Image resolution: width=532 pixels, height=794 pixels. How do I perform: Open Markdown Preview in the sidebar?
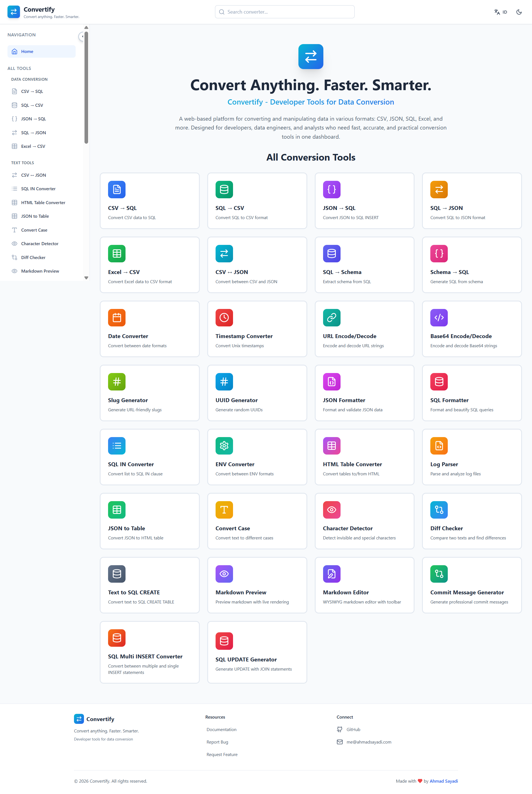click(x=41, y=271)
